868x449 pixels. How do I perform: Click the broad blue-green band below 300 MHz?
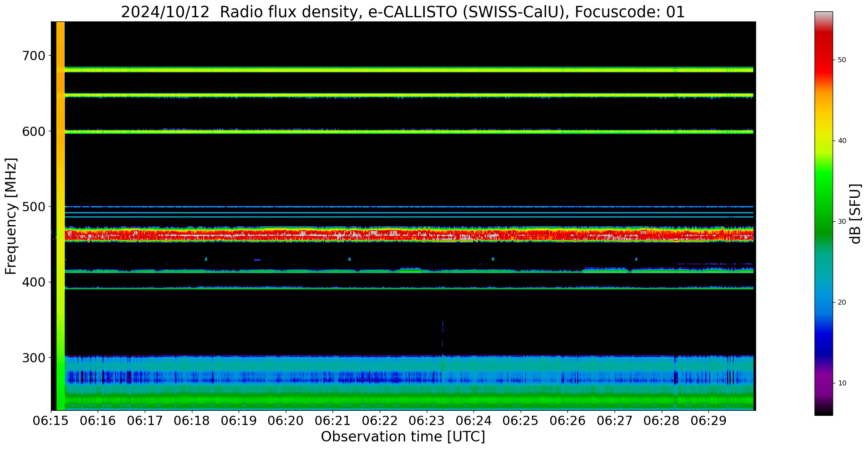[x=409, y=383]
